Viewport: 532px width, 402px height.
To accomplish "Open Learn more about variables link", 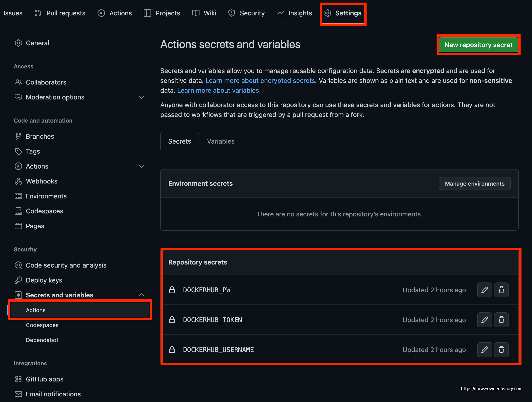I will 218,90.
